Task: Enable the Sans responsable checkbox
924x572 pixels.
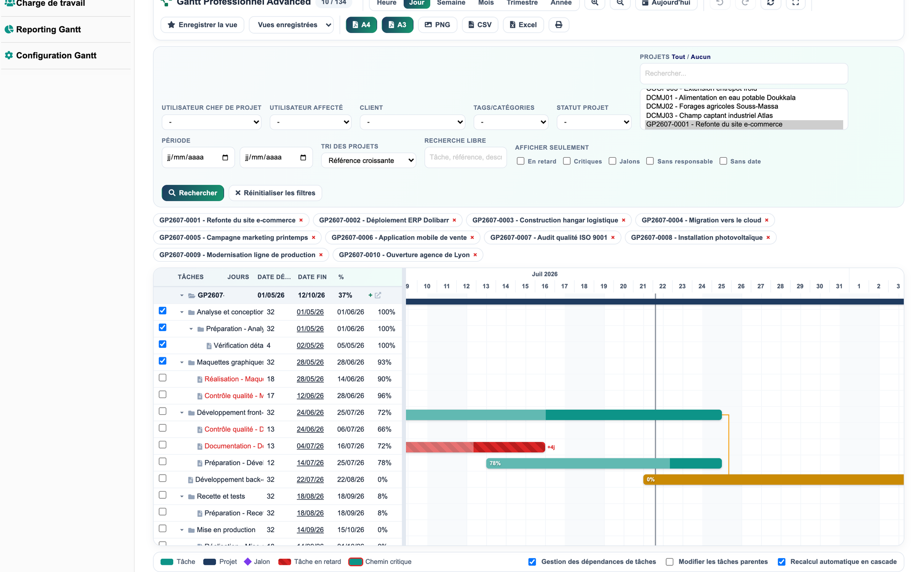Action: pyautogui.click(x=650, y=161)
